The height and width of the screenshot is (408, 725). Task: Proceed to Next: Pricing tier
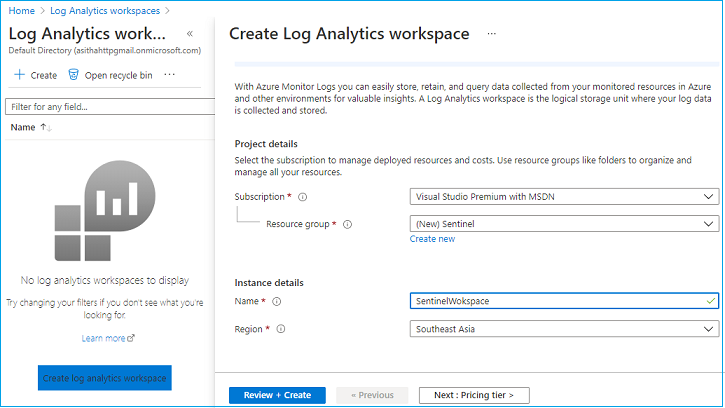pos(474,395)
